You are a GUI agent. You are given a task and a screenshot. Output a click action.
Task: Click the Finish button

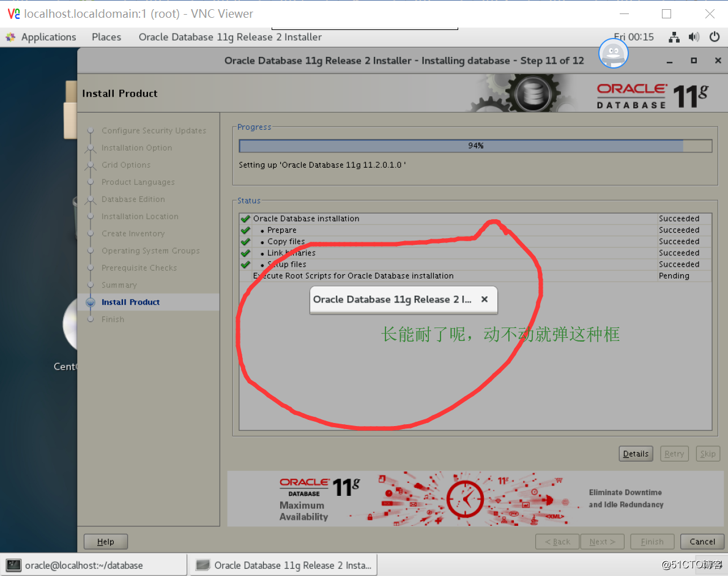tap(652, 542)
